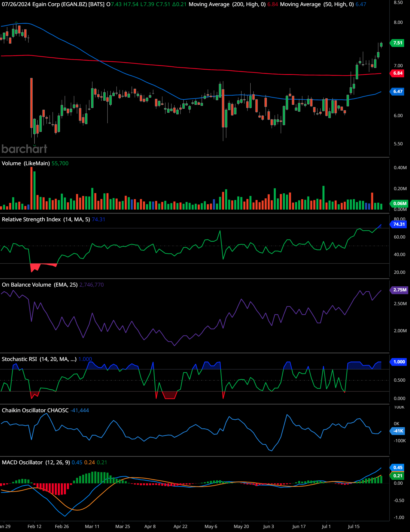Click the Relative Strength Index panel title
Screen dimensions: 410x532
pos(46,219)
